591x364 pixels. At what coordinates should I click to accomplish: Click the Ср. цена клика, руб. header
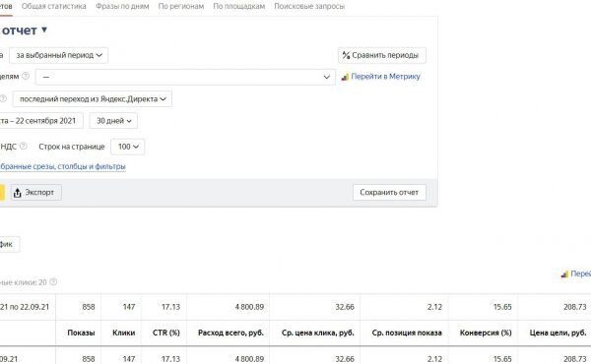(x=318, y=333)
